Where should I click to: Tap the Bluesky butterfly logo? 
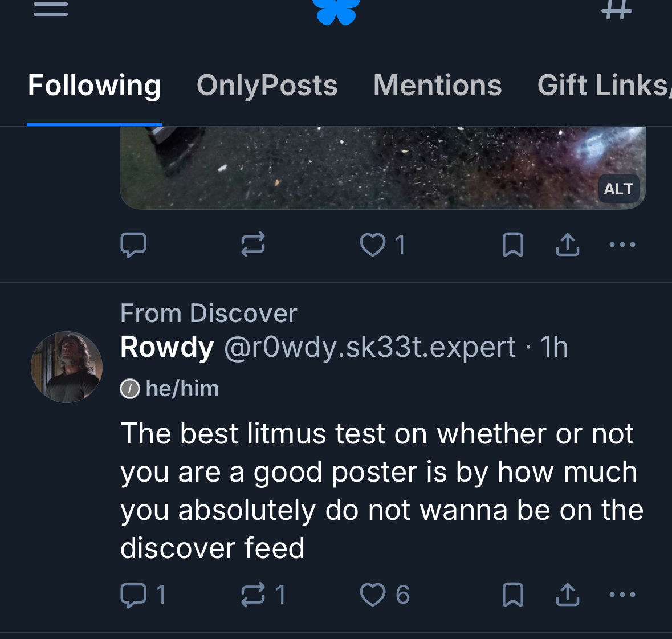pos(338,11)
